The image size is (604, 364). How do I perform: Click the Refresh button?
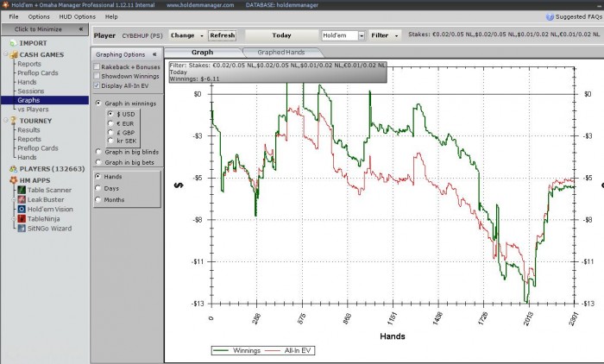coord(223,35)
